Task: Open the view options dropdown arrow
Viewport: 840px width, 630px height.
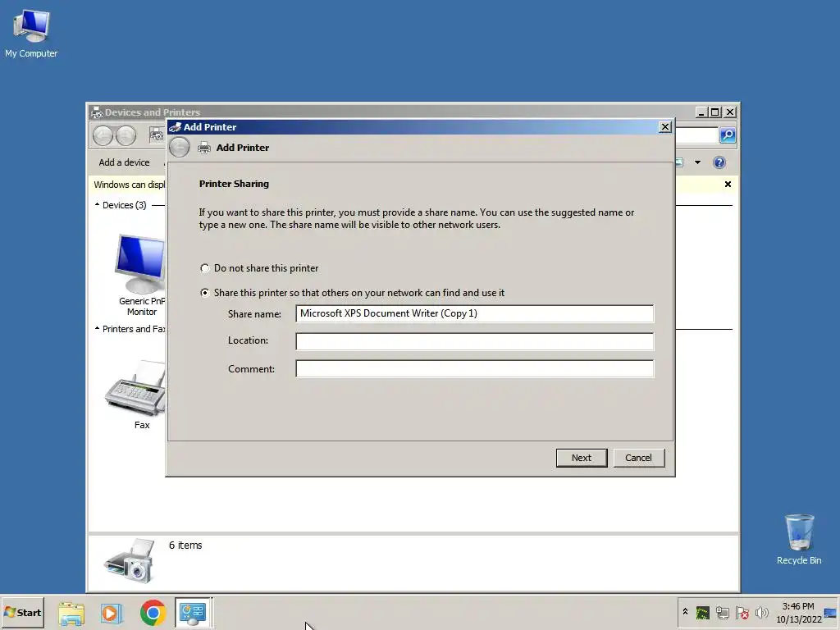Action: 697,162
